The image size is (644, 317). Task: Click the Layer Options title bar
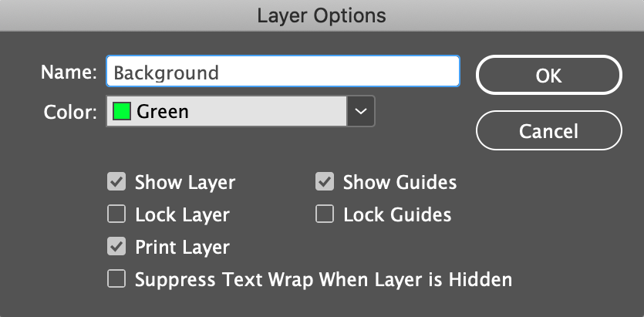[322, 15]
